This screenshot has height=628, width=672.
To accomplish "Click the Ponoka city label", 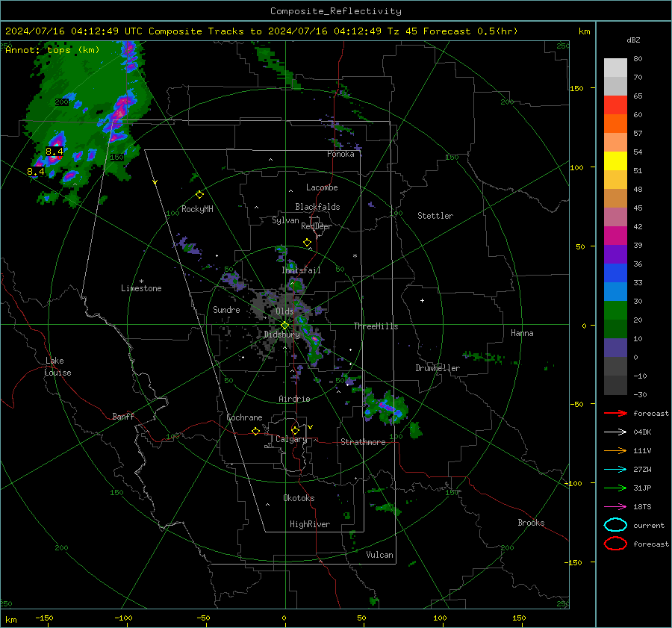I will (x=340, y=154).
